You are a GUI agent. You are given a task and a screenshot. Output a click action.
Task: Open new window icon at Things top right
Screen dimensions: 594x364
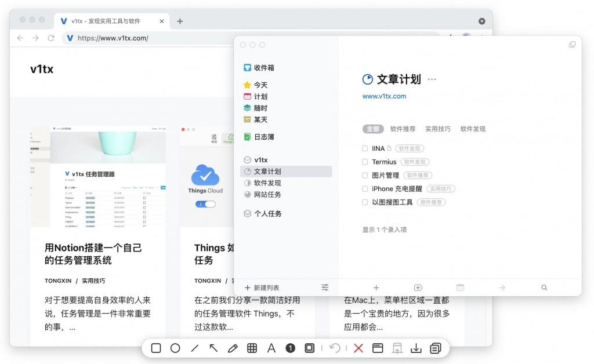tap(572, 45)
